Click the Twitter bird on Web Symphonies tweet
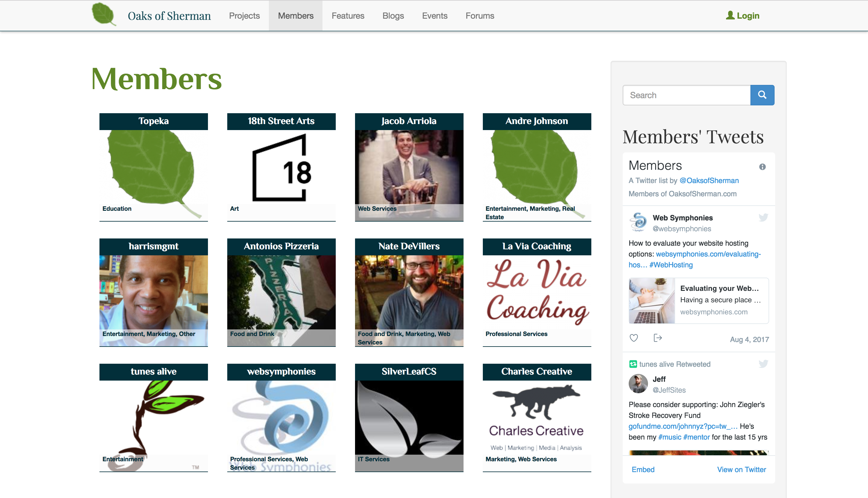This screenshot has height=498, width=868. pos(763,217)
